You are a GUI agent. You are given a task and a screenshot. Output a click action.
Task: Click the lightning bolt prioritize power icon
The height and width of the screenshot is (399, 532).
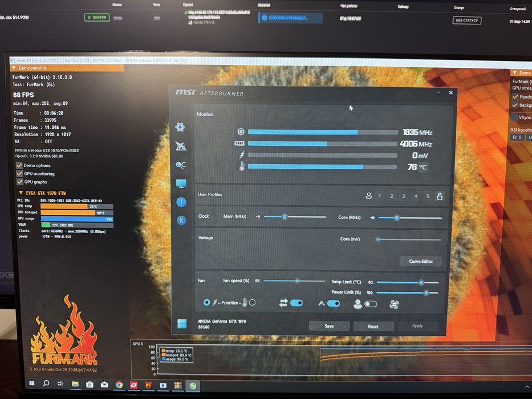click(215, 302)
